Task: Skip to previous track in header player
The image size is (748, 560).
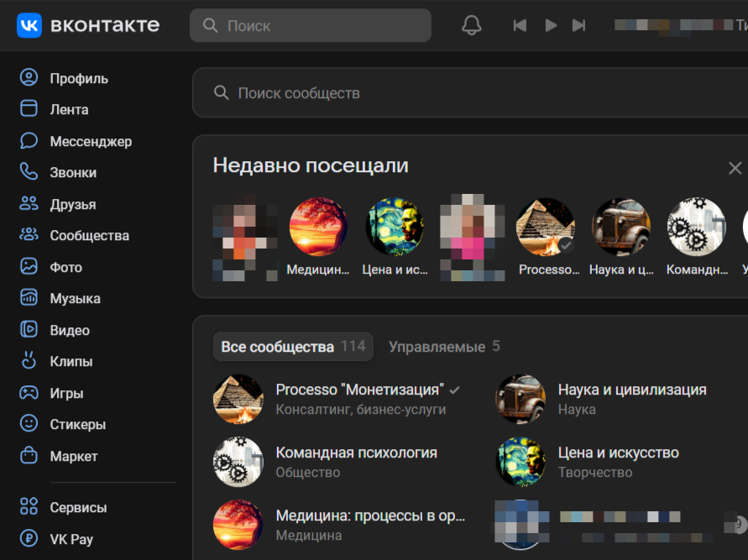Action: [x=520, y=25]
